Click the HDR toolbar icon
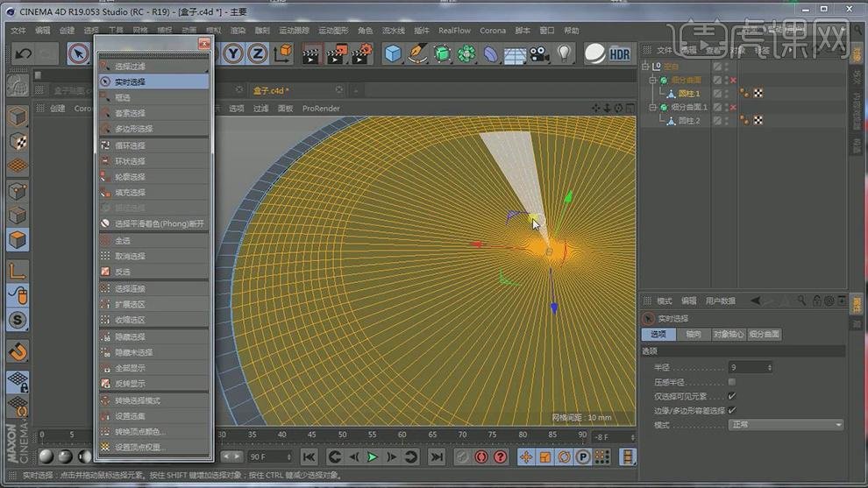 620,54
